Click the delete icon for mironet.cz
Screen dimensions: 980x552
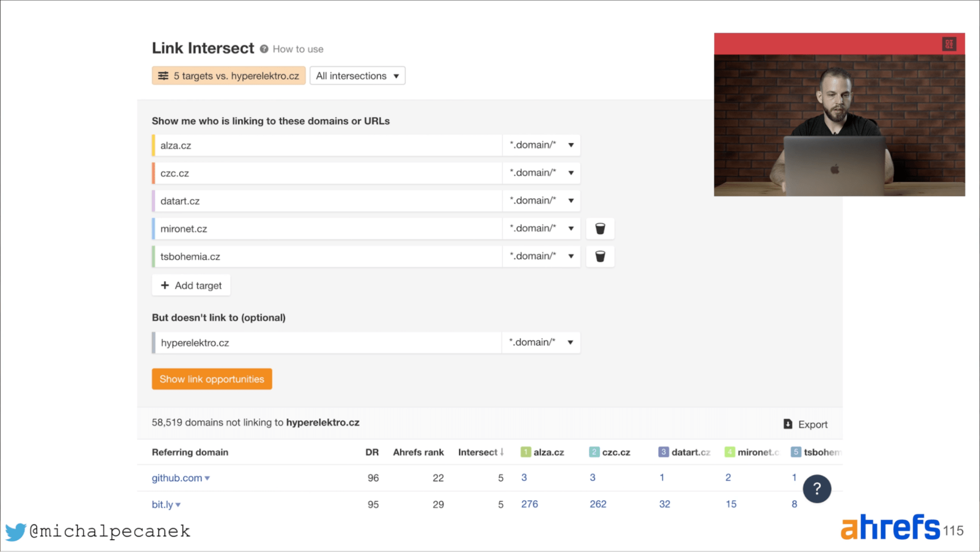point(600,228)
